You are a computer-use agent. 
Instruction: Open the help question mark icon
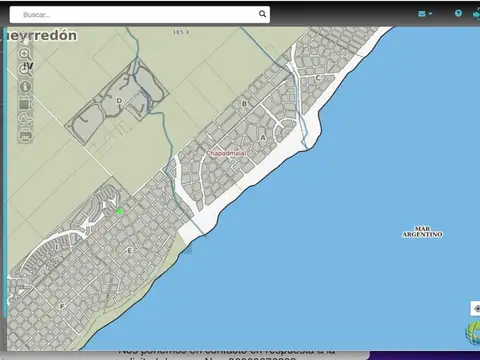pyautogui.click(x=458, y=13)
